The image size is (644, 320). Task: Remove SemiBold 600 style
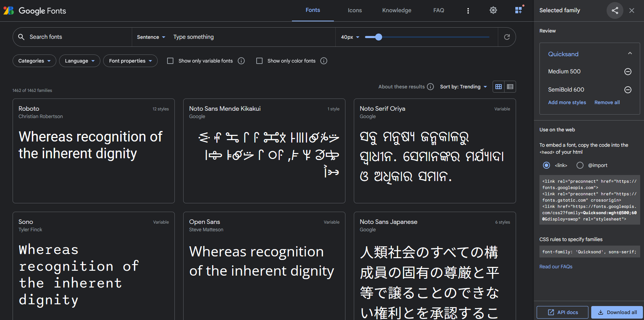point(628,90)
